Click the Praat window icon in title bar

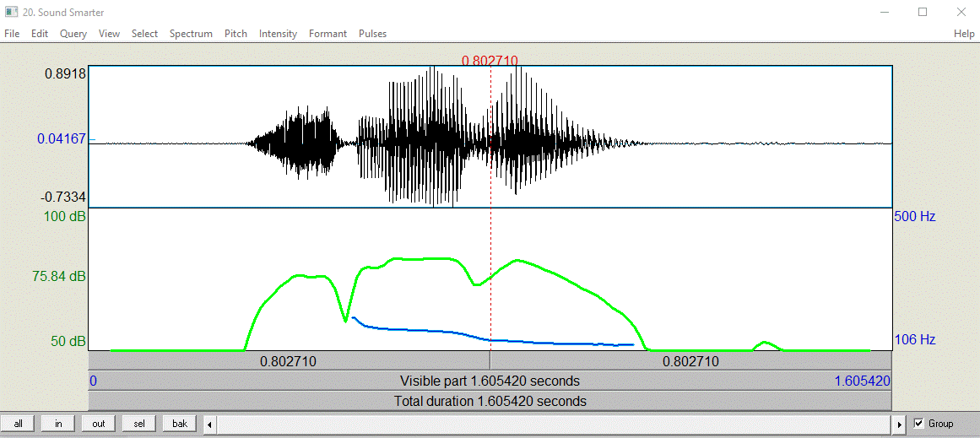[x=11, y=12]
